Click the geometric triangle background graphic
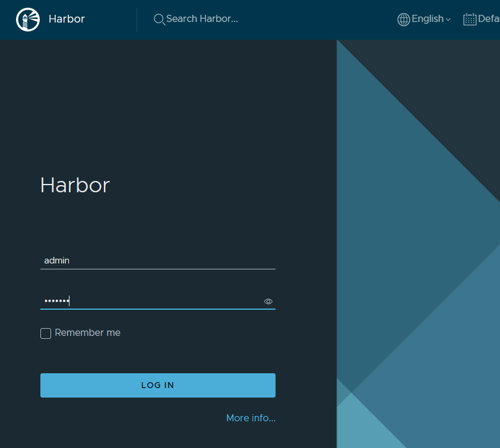500x448 pixels. pos(416,237)
